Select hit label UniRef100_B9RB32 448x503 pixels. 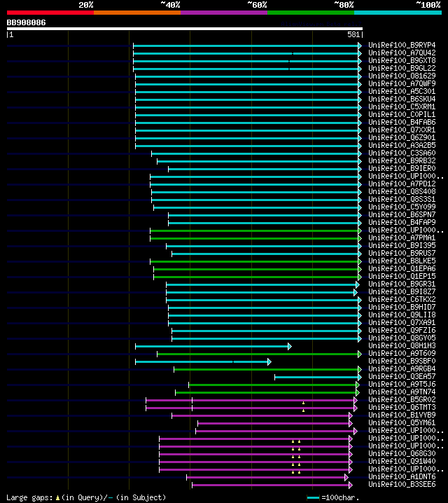pos(402,160)
